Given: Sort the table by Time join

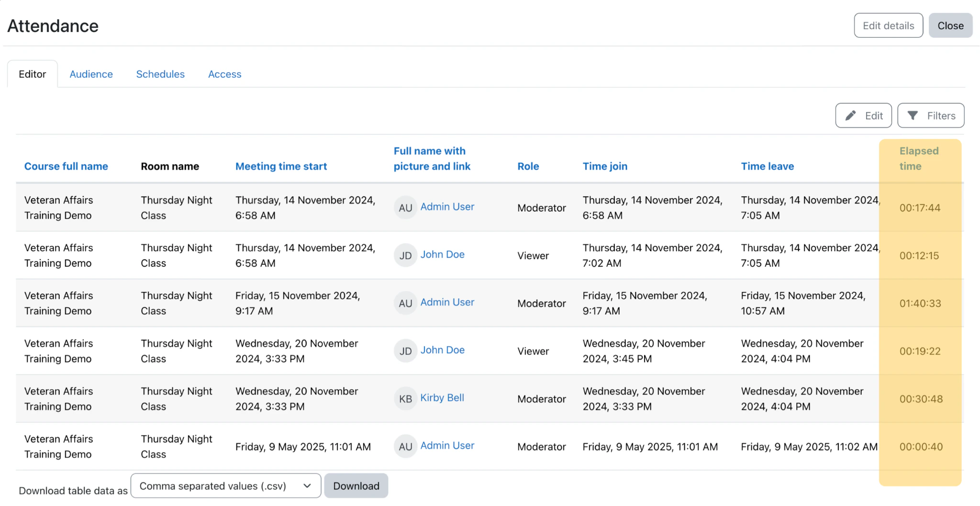Looking at the screenshot, I should (604, 166).
